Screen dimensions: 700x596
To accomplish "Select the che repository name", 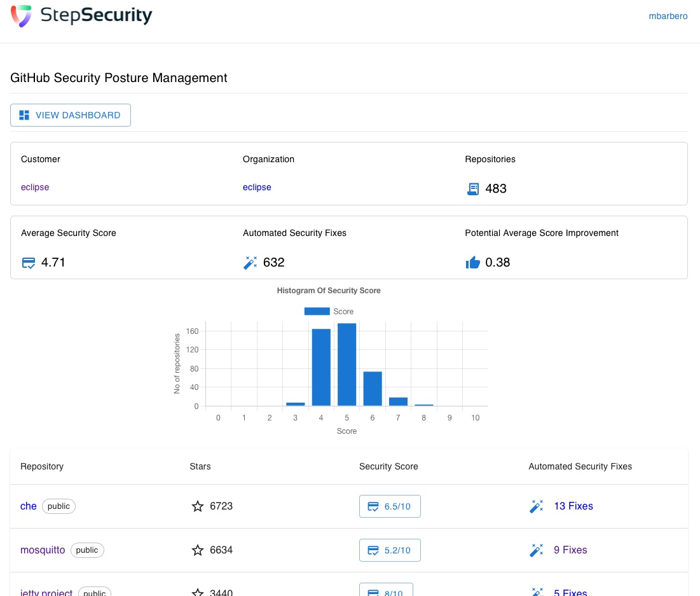I will coord(29,506).
